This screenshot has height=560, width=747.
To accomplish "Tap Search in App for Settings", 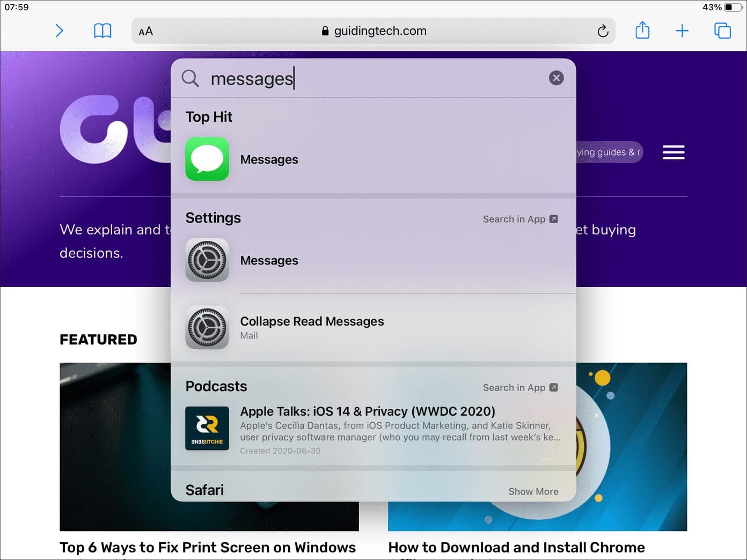I will [520, 219].
